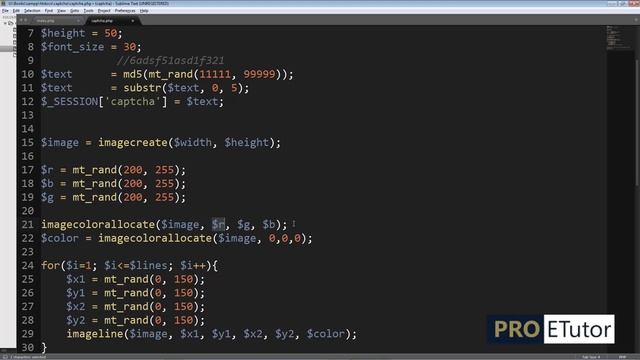Click the value 50 on line 7

point(110,33)
